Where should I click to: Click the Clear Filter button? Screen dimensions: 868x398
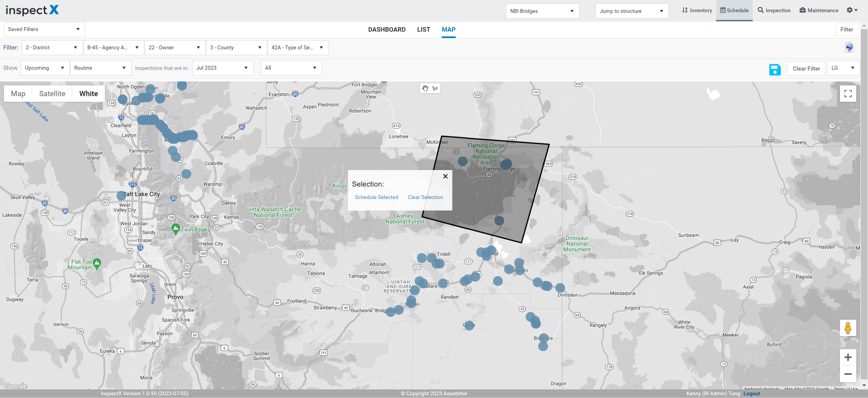pos(807,69)
